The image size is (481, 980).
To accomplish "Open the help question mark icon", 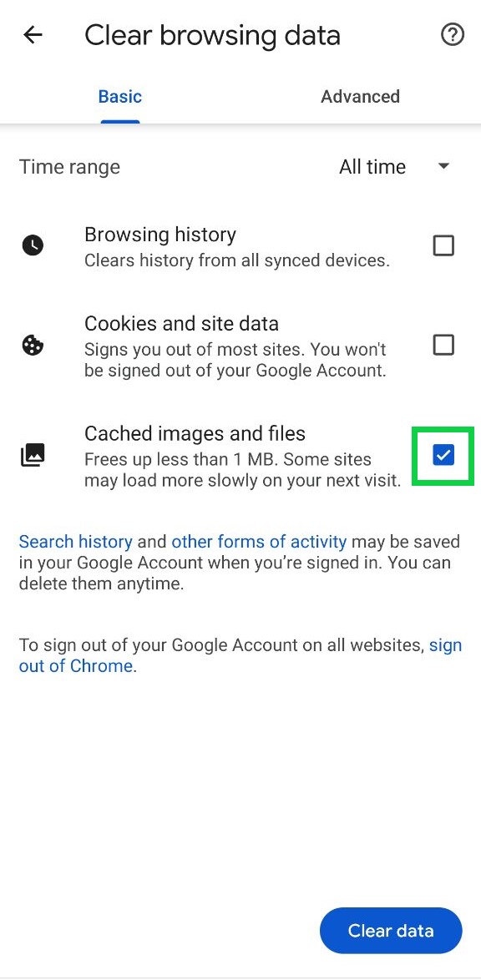I will [453, 35].
